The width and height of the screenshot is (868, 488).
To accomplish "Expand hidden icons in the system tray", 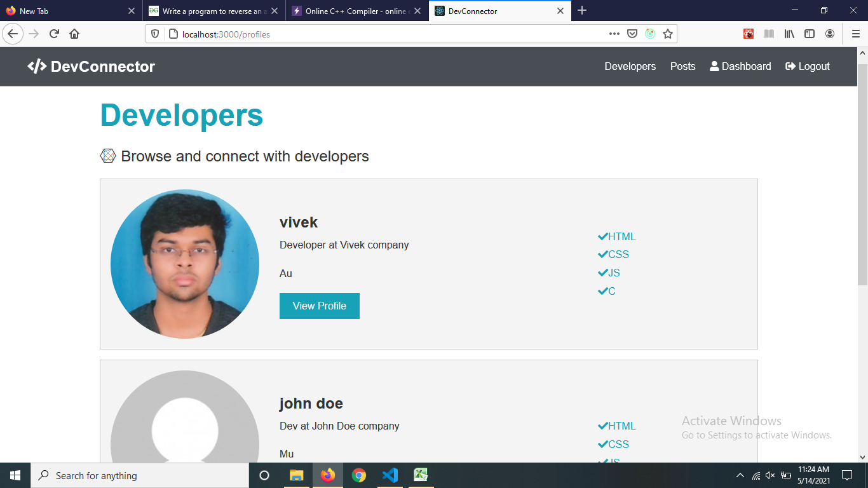I will [739, 475].
